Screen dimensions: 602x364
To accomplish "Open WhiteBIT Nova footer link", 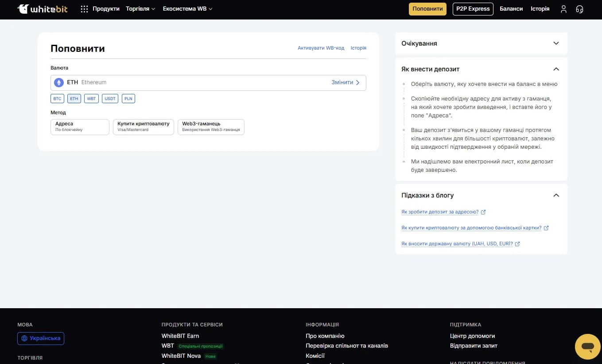I will 181,356.
